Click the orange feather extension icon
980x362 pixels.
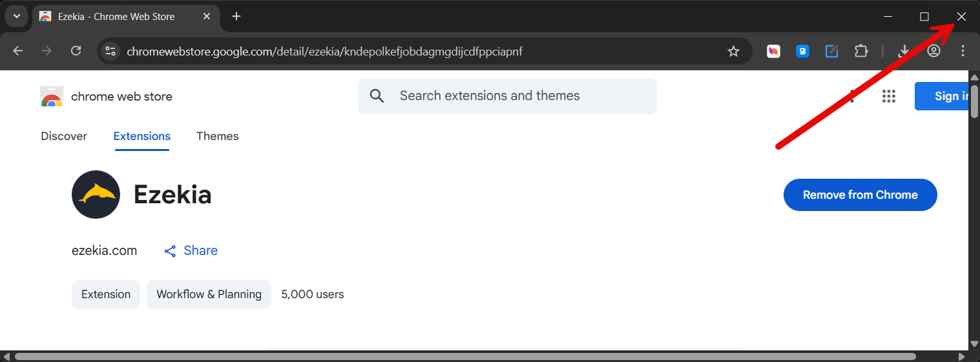point(773,51)
